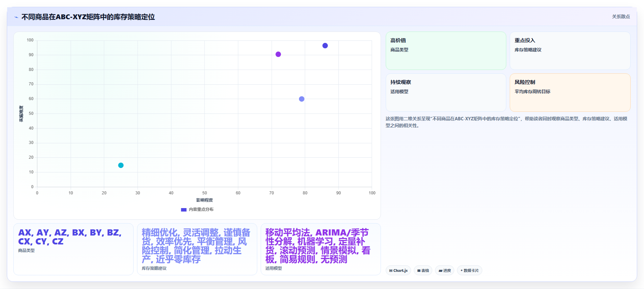Select the purple scatter point near 90
Screen dimensions: 644x289
pyautogui.click(x=278, y=54)
